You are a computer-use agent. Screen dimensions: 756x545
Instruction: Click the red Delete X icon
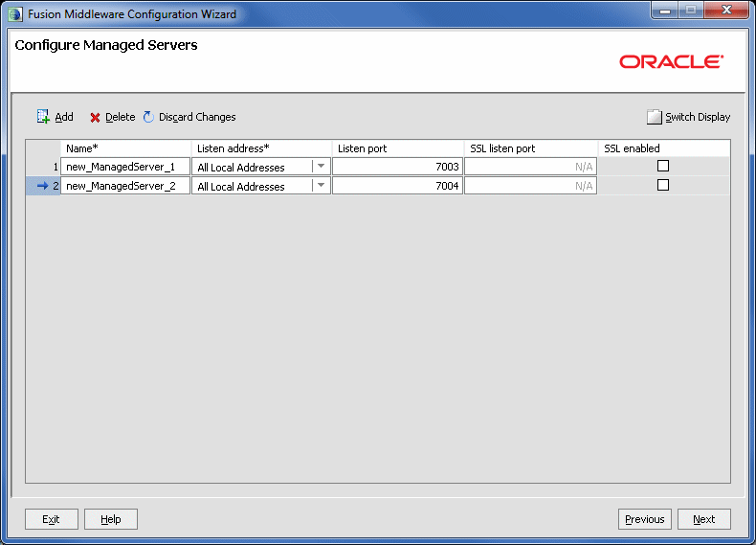coord(95,117)
